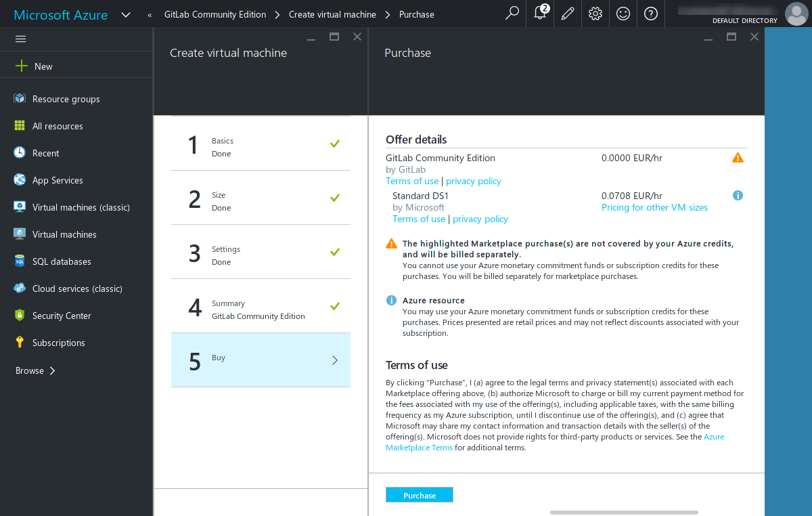
Task: Open the search magnifier icon
Action: pos(512,14)
